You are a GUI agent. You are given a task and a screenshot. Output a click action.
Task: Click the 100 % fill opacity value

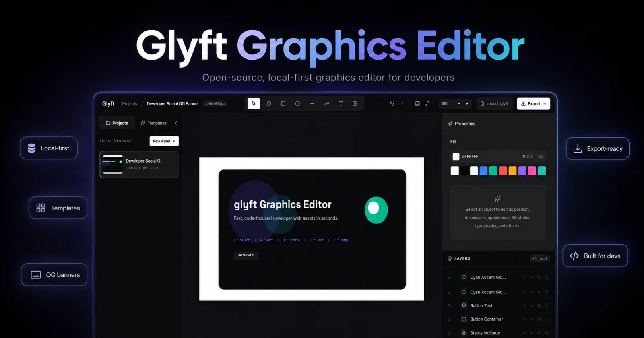(528, 157)
